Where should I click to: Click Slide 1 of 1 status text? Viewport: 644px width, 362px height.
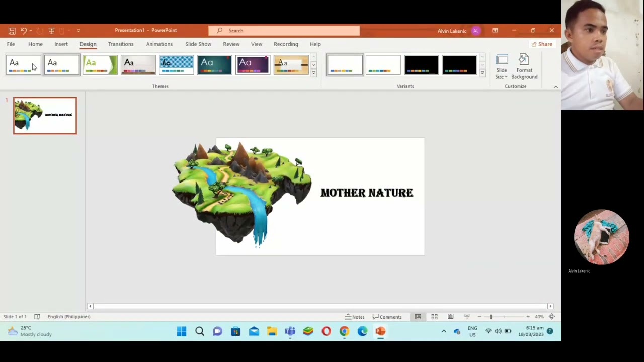pos(15,317)
